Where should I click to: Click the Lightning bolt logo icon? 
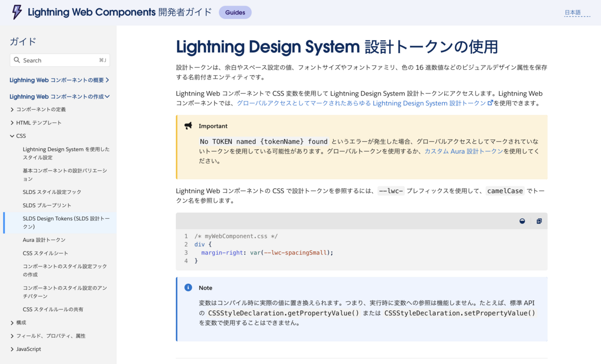click(x=17, y=12)
